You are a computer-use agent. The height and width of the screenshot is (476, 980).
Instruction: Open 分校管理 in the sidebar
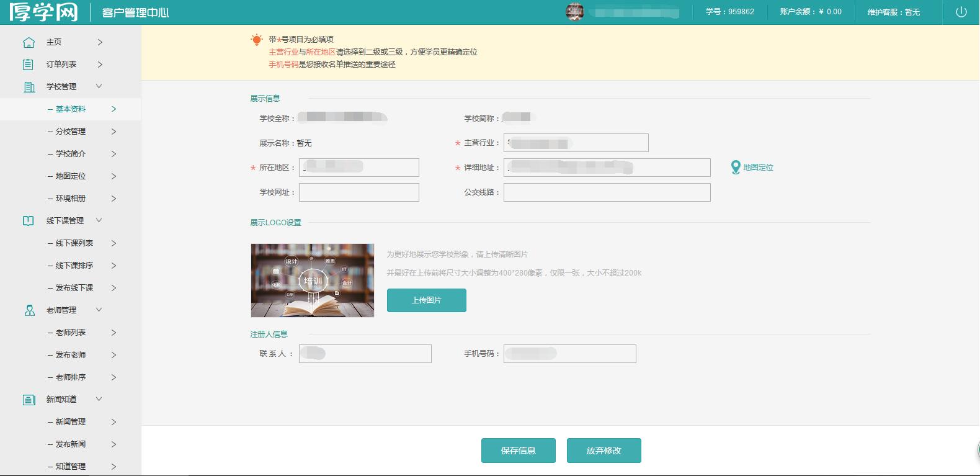click(x=71, y=132)
